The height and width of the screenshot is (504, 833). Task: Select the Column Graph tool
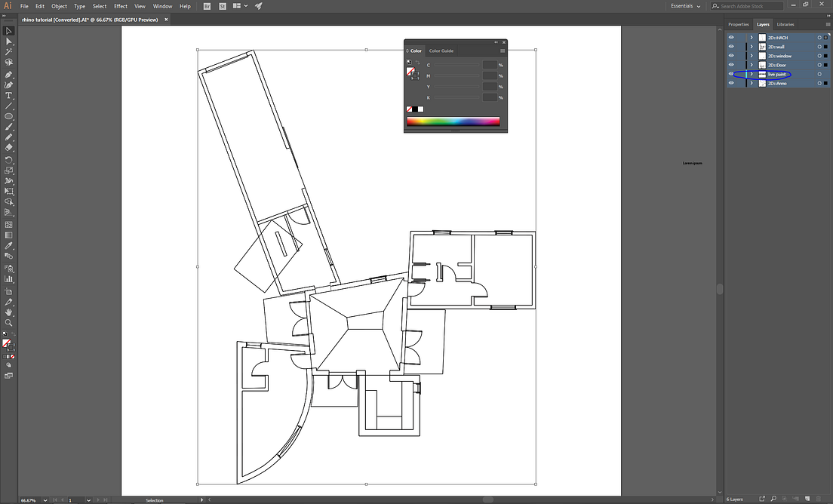(x=8, y=279)
